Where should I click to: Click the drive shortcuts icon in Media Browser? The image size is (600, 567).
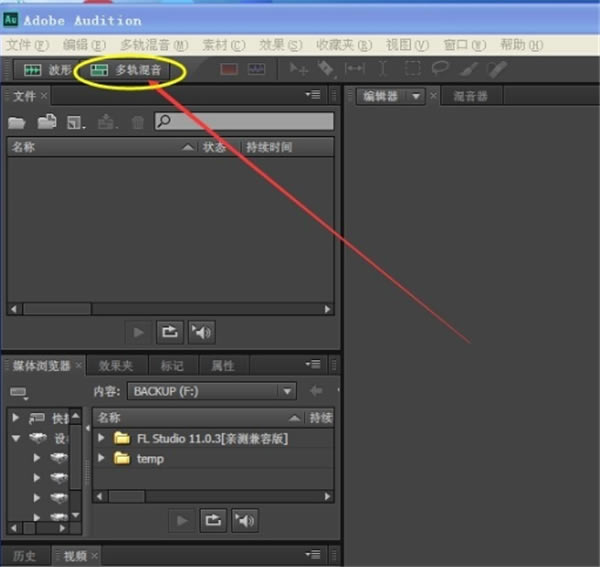click(x=18, y=393)
